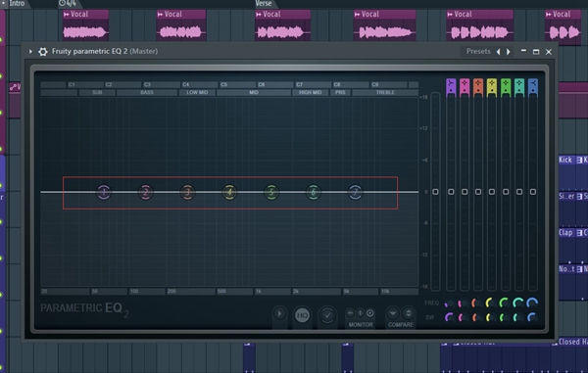Screen dimensions: 588x373
Task: Open the Presets dropdown
Action: point(478,51)
